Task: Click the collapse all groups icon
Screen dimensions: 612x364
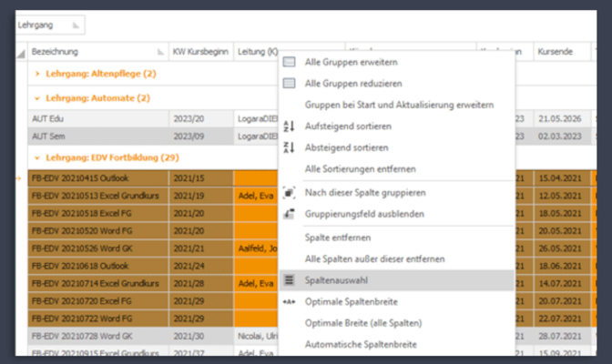Action: [289, 84]
